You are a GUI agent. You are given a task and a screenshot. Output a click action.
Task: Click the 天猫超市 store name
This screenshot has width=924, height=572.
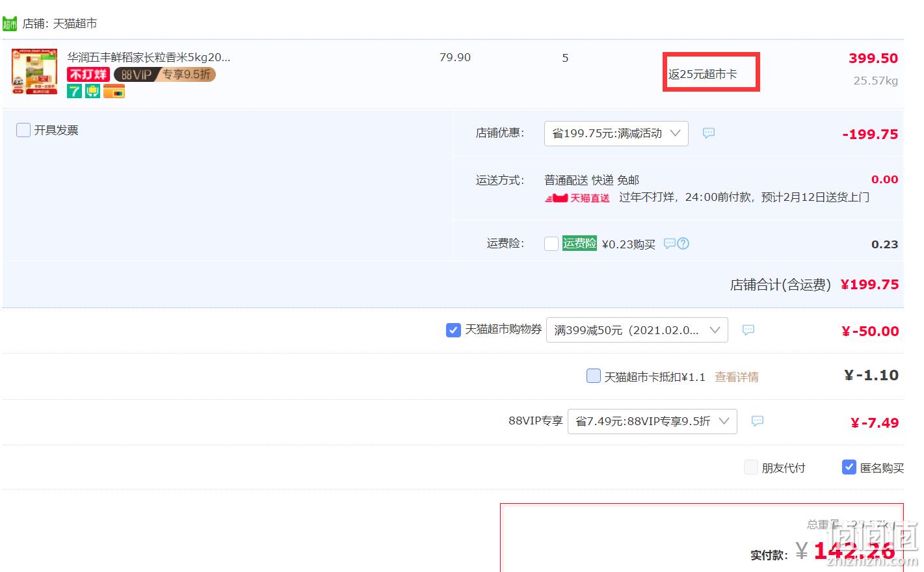75,23
